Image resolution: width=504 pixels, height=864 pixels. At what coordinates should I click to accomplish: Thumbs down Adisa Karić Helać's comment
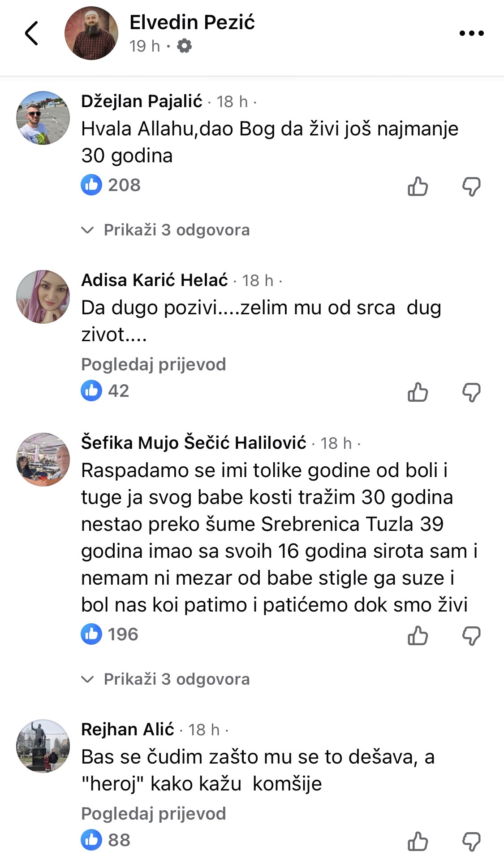[471, 392]
